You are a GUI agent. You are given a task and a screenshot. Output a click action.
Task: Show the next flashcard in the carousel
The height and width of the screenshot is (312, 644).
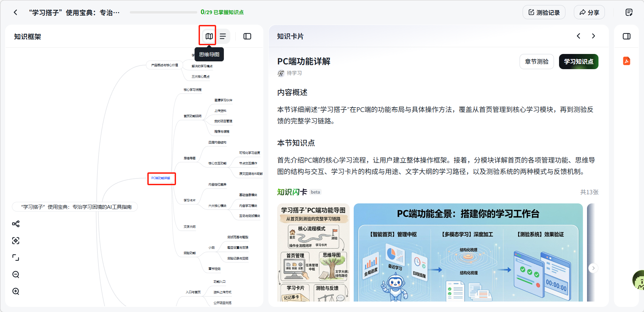tap(593, 268)
